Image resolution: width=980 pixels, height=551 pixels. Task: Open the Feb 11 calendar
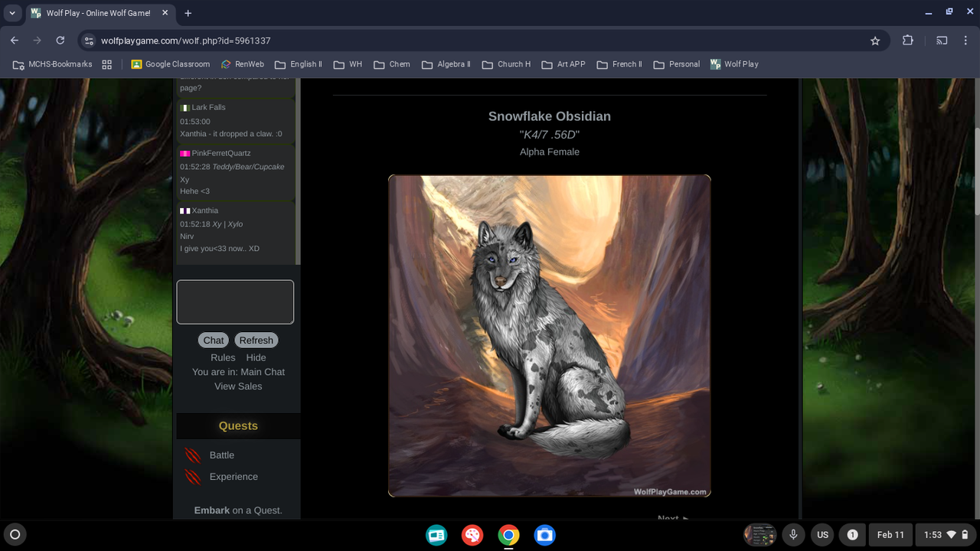coord(890,535)
